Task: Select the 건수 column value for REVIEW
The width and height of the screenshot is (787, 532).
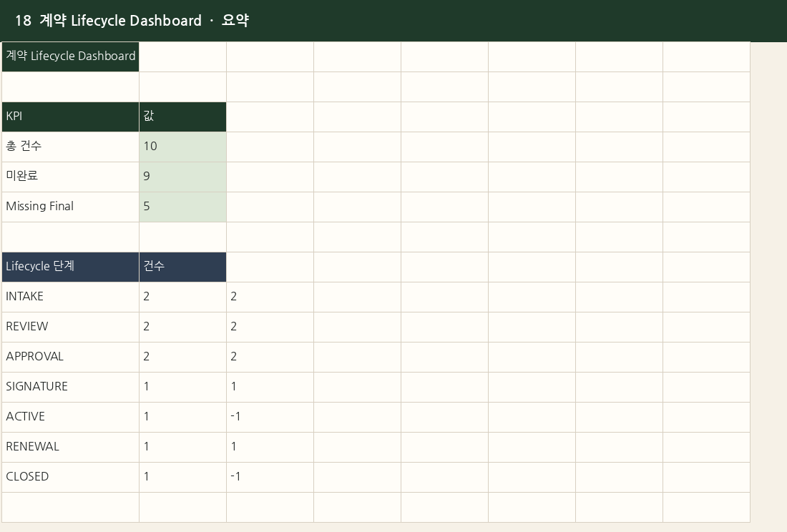Action: (182, 327)
